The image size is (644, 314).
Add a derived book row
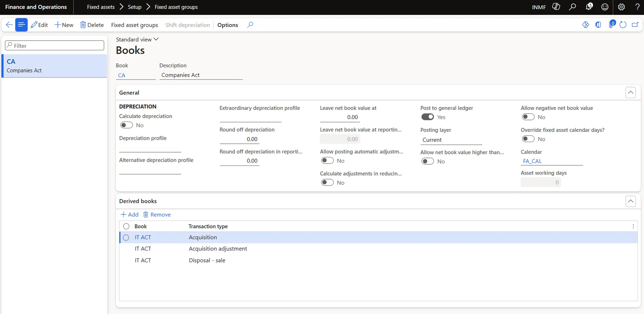[x=130, y=215]
